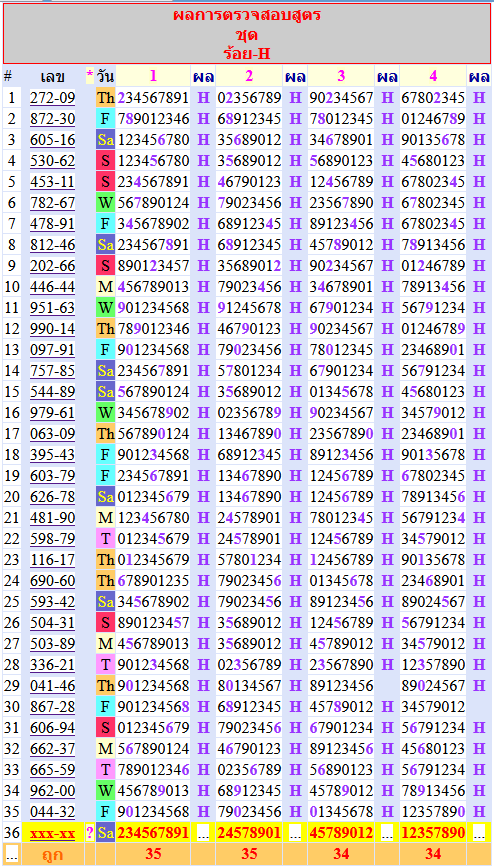Click the pink question mark in row 36
This screenshot has width=494, height=867.
(90, 833)
